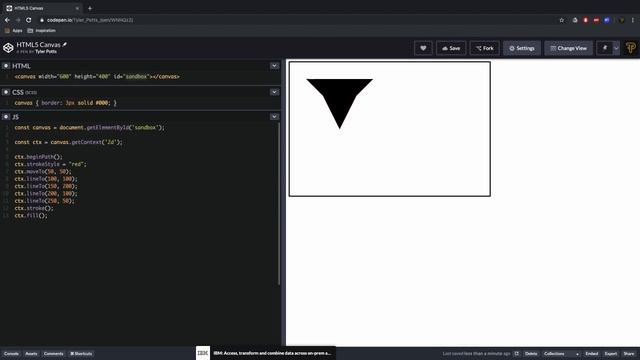This screenshot has height=360, width=640.
Task: Close the HTML5 Canvas browser tab
Action: (77, 8)
